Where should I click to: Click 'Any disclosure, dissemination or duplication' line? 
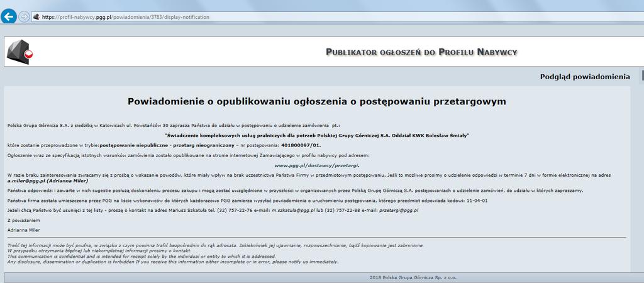click(173, 262)
